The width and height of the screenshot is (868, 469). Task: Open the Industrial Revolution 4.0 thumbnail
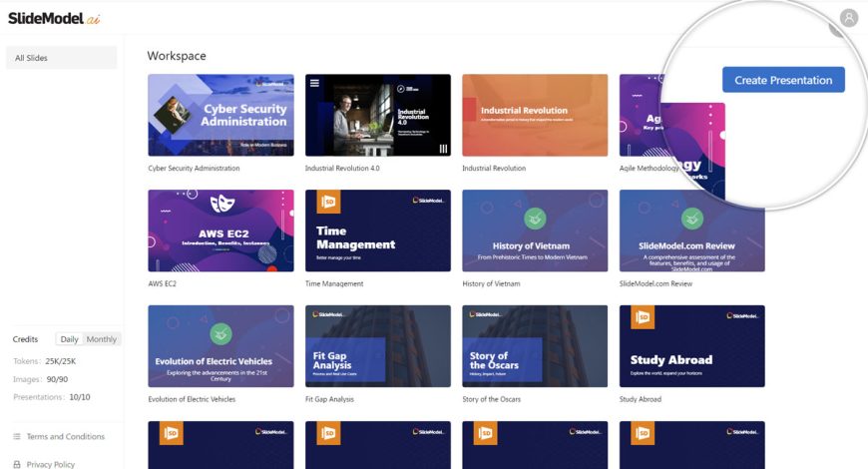click(x=377, y=115)
